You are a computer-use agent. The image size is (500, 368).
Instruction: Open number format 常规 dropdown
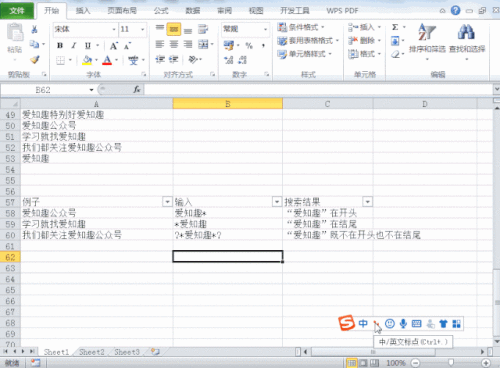pos(266,29)
